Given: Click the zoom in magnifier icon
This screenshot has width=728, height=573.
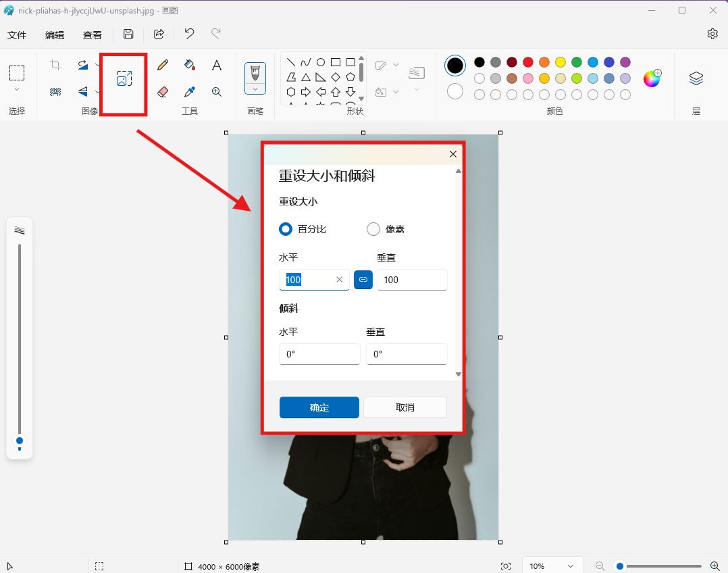Looking at the screenshot, I should (x=715, y=566).
